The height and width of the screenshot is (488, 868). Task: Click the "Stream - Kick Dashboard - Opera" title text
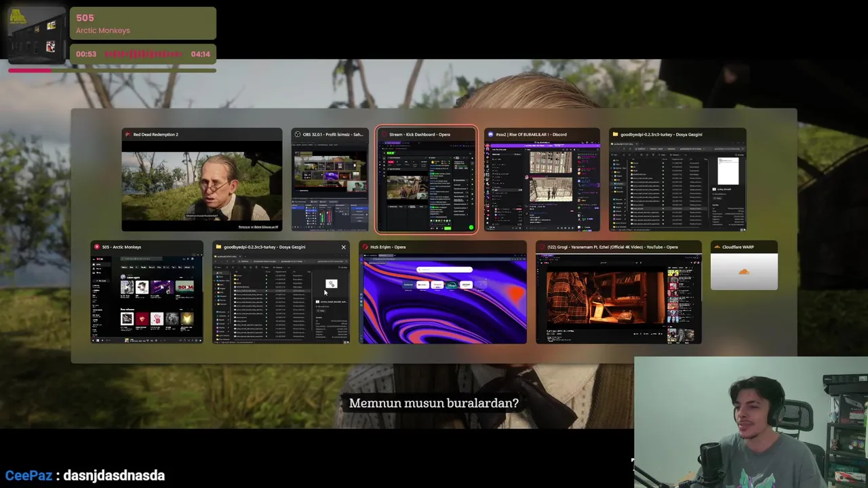point(419,134)
